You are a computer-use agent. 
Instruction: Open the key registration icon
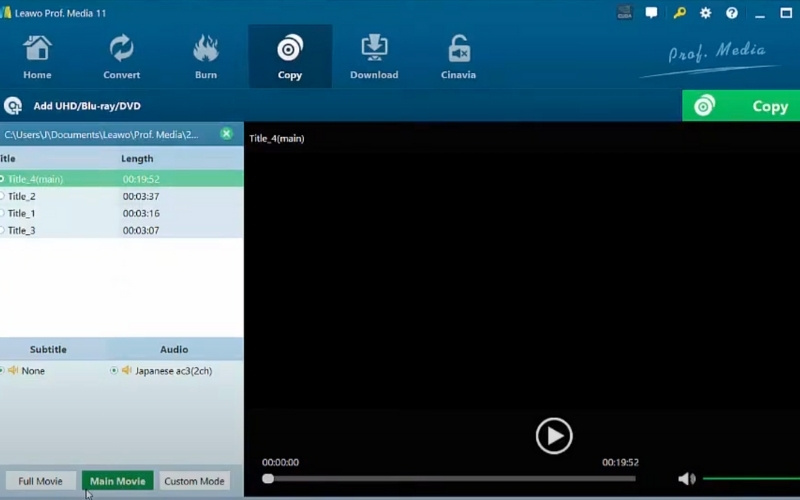(x=679, y=13)
